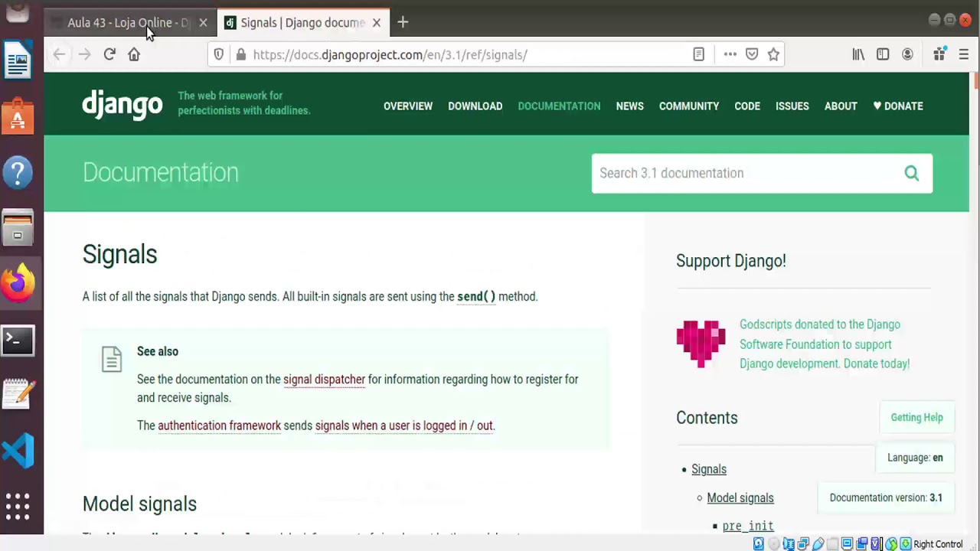Show Applications grid in the dock
This screenshot has height=551, width=980.
click(x=18, y=506)
